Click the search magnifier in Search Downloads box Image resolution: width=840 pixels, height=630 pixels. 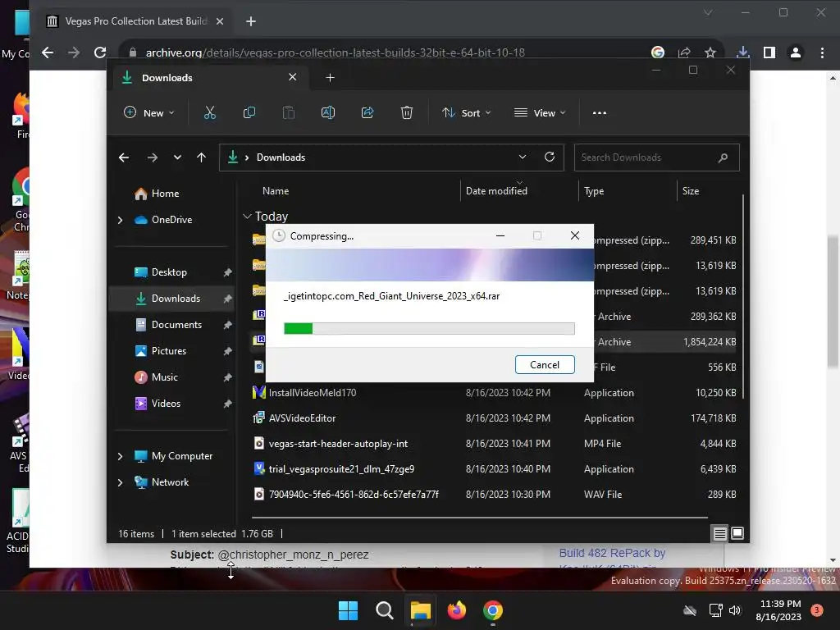click(x=723, y=157)
